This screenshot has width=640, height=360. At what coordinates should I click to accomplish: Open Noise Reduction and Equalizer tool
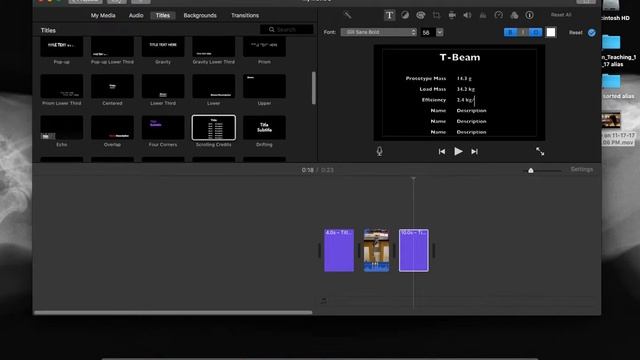click(483, 15)
